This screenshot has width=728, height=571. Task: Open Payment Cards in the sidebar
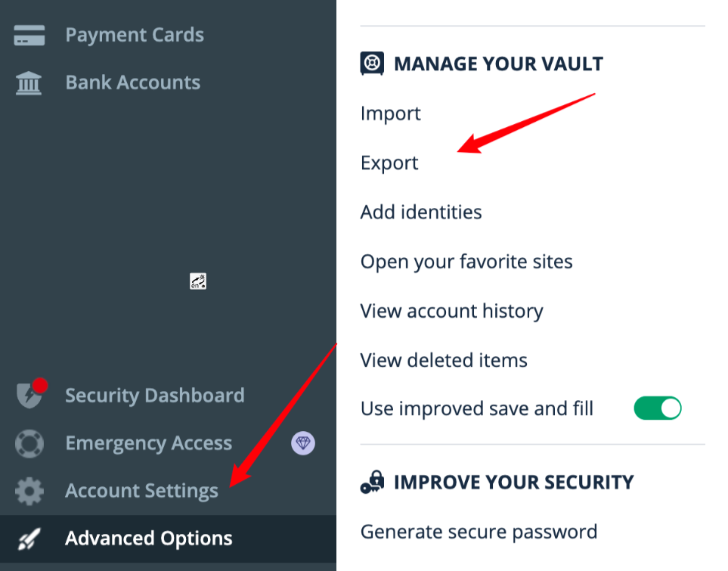click(x=135, y=35)
